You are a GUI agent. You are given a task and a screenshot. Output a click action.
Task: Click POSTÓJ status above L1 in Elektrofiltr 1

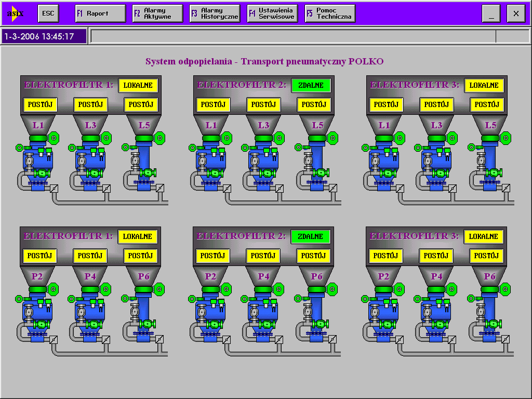(41, 104)
